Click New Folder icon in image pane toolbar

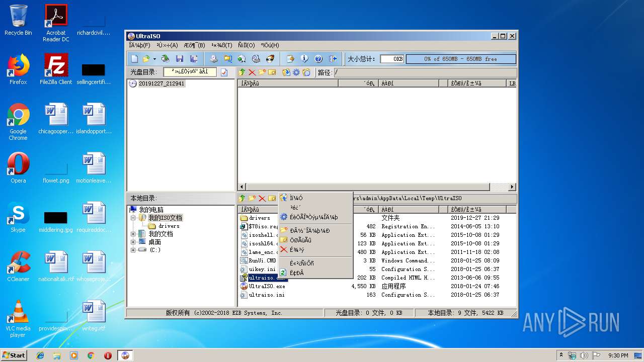262,72
